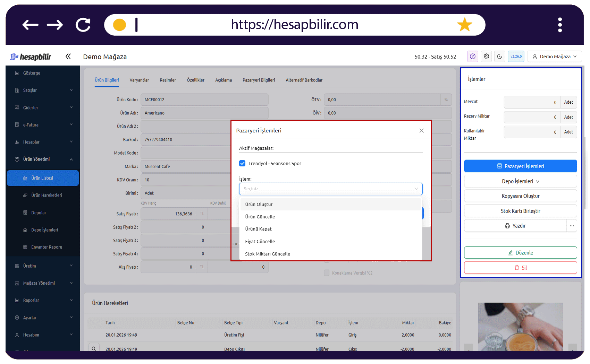Open the Demo Mağaza user dropdown
This screenshot has width=590, height=364.
(554, 57)
